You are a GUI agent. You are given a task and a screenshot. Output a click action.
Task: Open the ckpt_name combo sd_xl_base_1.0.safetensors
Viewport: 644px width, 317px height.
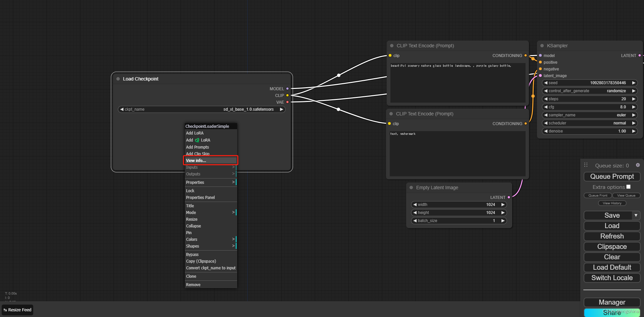(202, 109)
